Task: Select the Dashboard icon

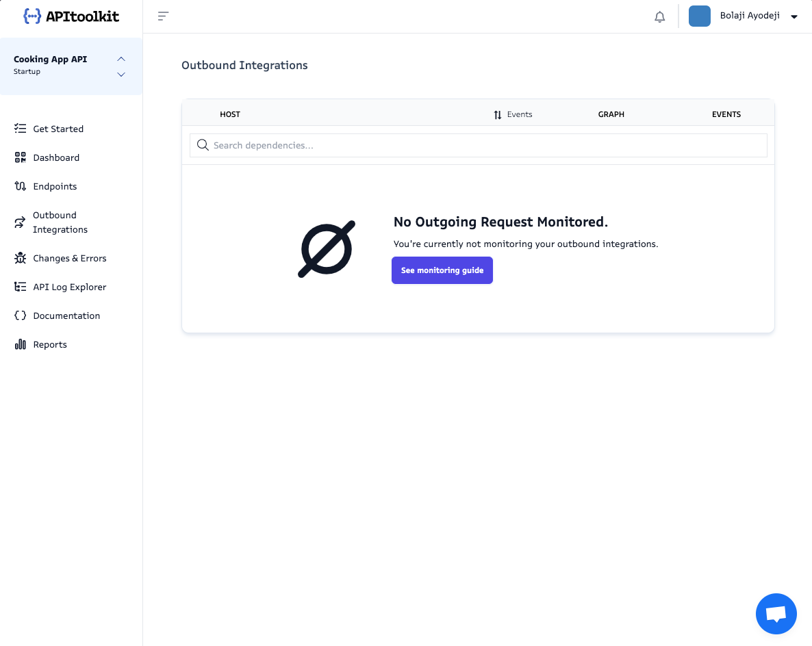Action: (x=20, y=157)
